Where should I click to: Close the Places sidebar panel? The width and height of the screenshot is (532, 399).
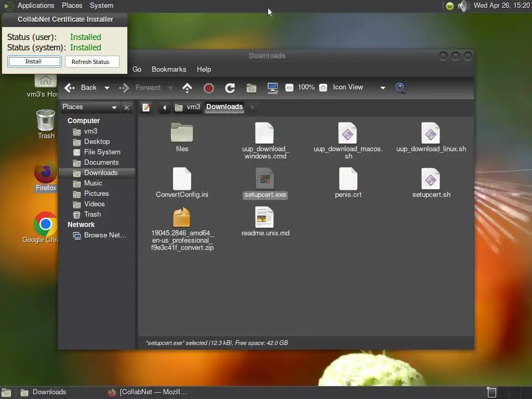(127, 108)
